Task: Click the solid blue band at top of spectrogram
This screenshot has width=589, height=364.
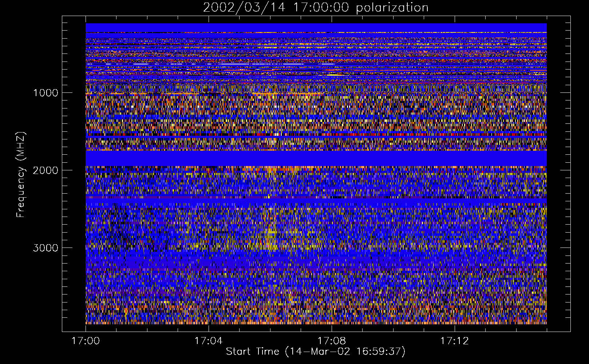Action: (316, 28)
